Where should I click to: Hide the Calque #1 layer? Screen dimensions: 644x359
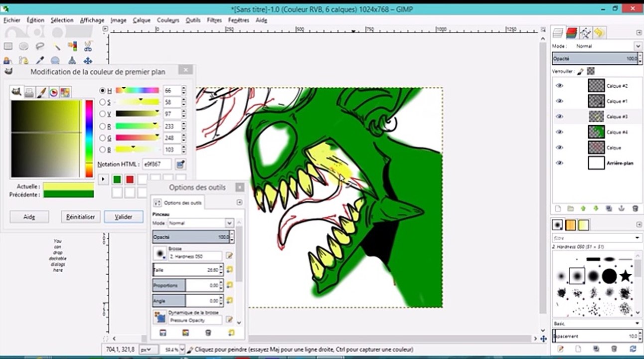point(559,101)
